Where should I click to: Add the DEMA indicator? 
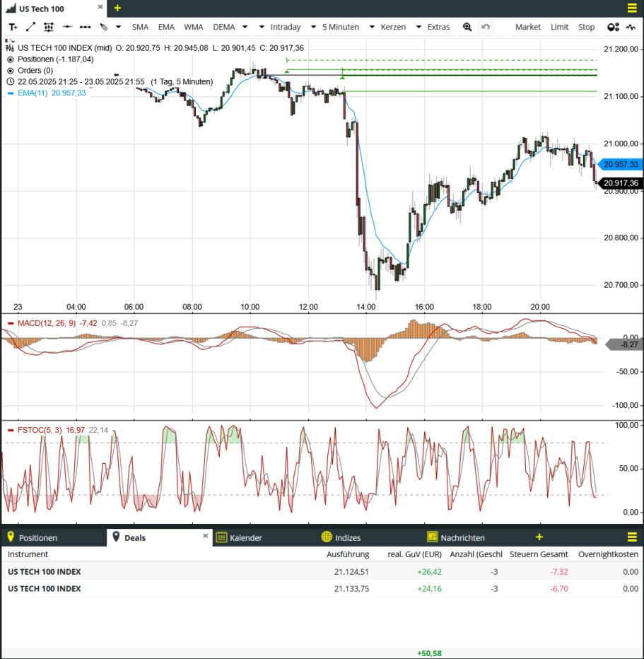[224, 28]
